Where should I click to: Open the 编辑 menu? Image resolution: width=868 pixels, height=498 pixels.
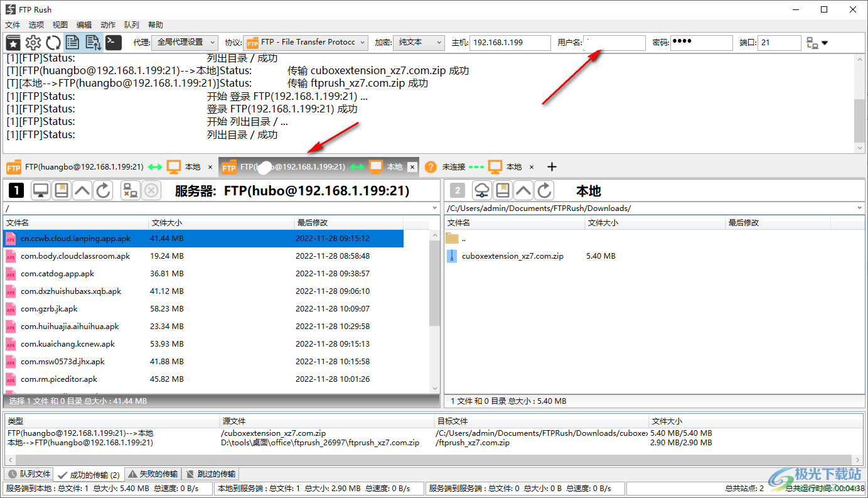pyautogui.click(x=84, y=25)
